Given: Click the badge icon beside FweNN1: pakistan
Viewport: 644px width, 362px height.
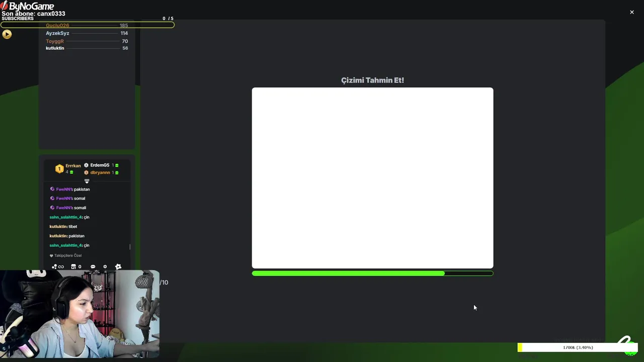Looking at the screenshot, I should [x=52, y=189].
